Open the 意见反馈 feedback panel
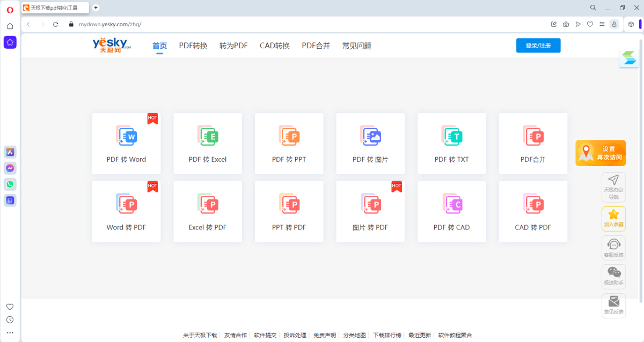The width and height of the screenshot is (644, 342). click(x=613, y=305)
